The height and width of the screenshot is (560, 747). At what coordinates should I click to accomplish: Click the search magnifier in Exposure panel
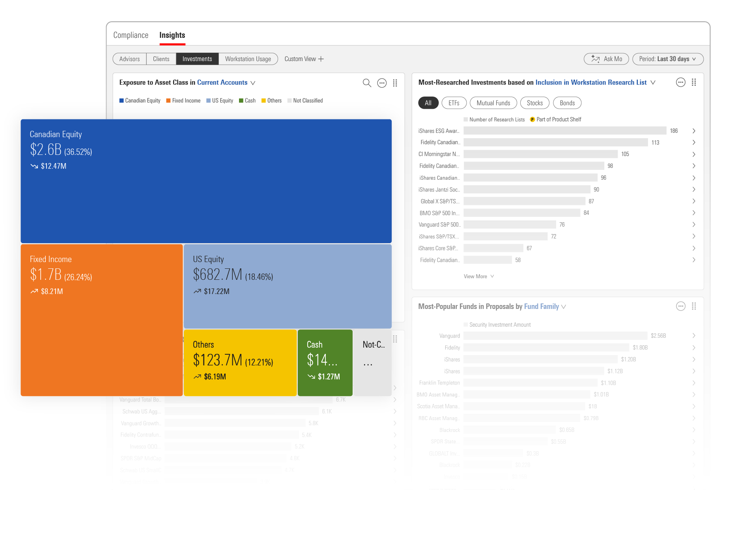[367, 83]
